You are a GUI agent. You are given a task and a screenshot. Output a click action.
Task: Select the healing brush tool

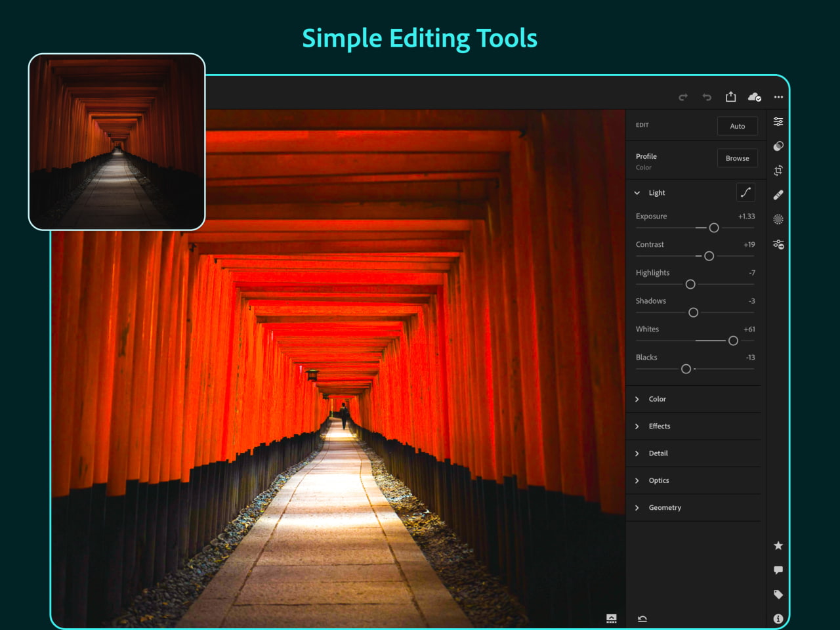click(x=778, y=195)
